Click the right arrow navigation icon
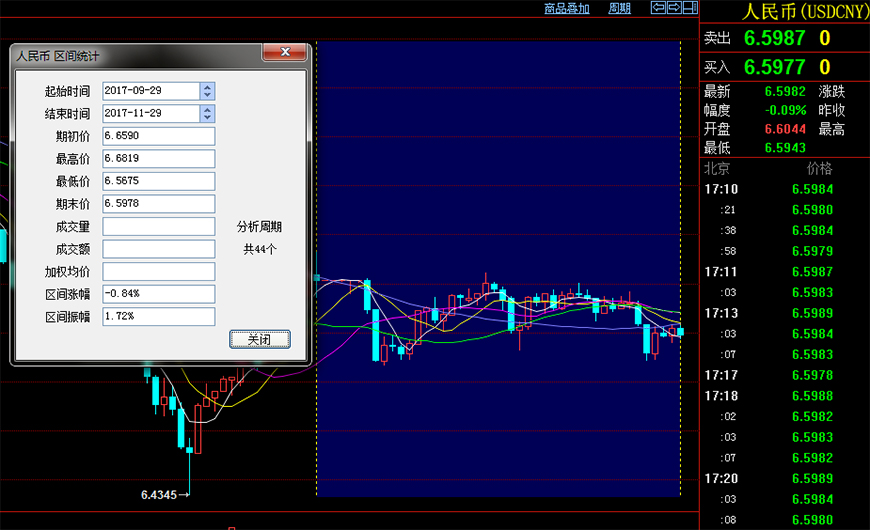 click(673, 8)
